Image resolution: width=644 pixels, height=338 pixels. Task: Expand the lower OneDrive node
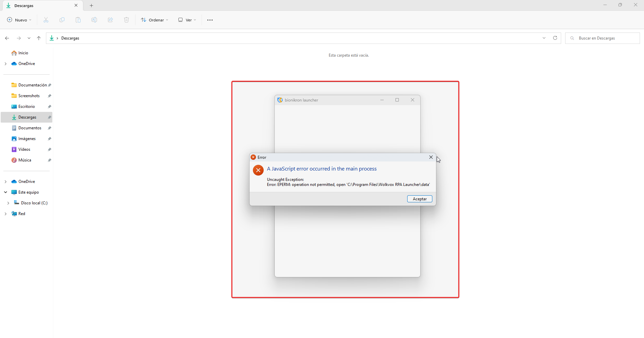[x=5, y=182]
